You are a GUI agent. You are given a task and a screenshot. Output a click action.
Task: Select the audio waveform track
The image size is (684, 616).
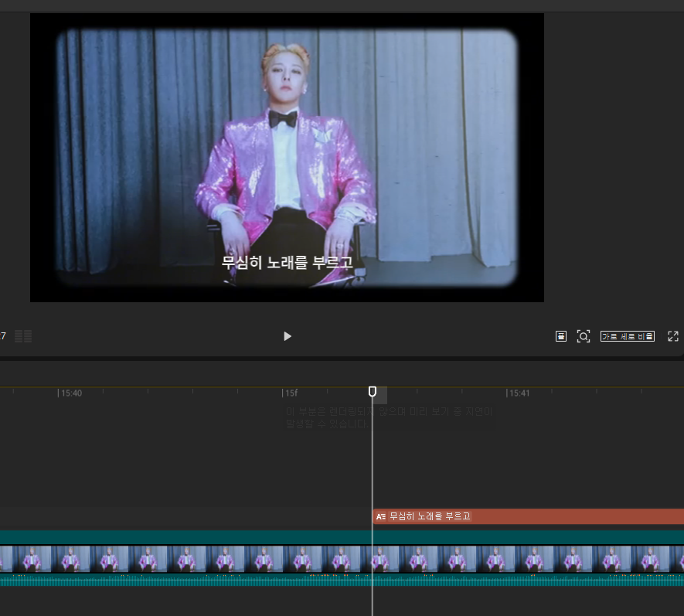(342, 580)
